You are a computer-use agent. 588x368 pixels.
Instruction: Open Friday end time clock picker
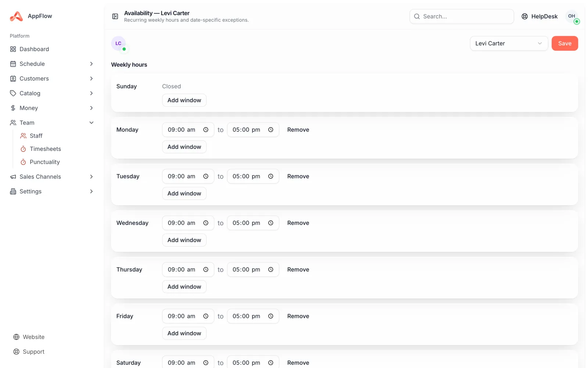pyautogui.click(x=271, y=316)
